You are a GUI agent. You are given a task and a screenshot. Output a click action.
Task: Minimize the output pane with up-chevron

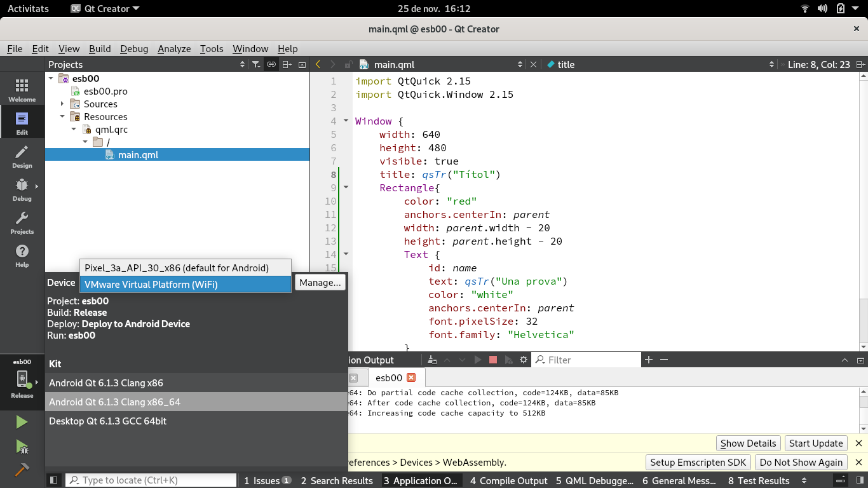(x=844, y=360)
